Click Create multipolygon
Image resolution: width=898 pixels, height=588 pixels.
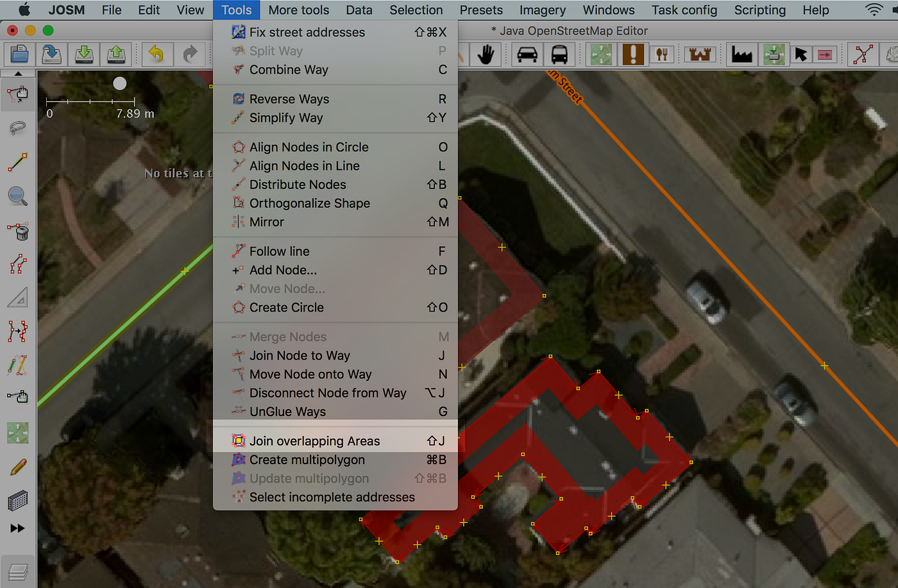click(307, 460)
